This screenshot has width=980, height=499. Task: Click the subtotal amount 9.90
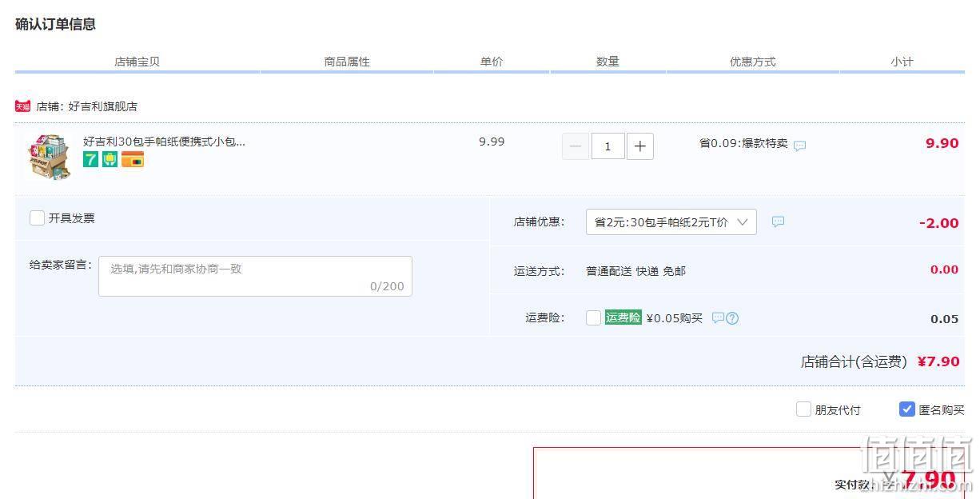942,143
